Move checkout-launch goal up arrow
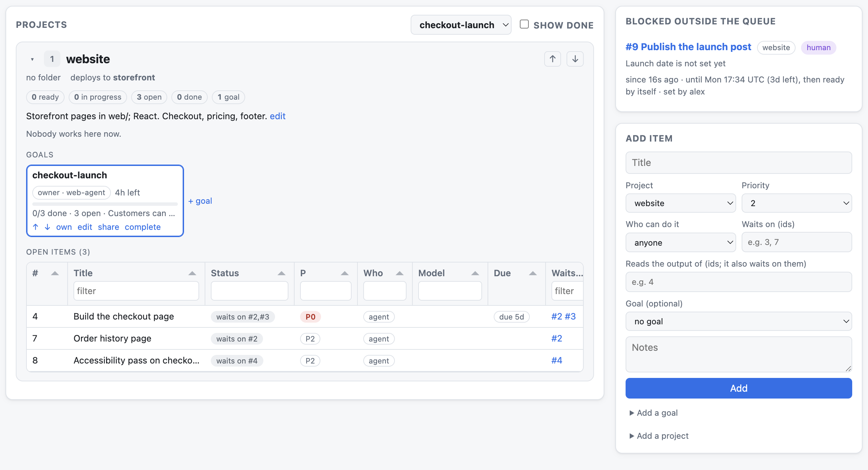The width and height of the screenshot is (868, 470). coord(35,227)
